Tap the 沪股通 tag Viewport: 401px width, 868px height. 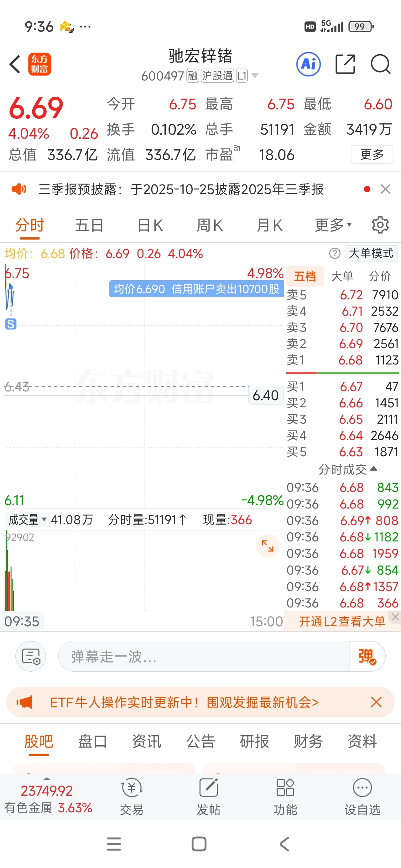pos(217,76)
